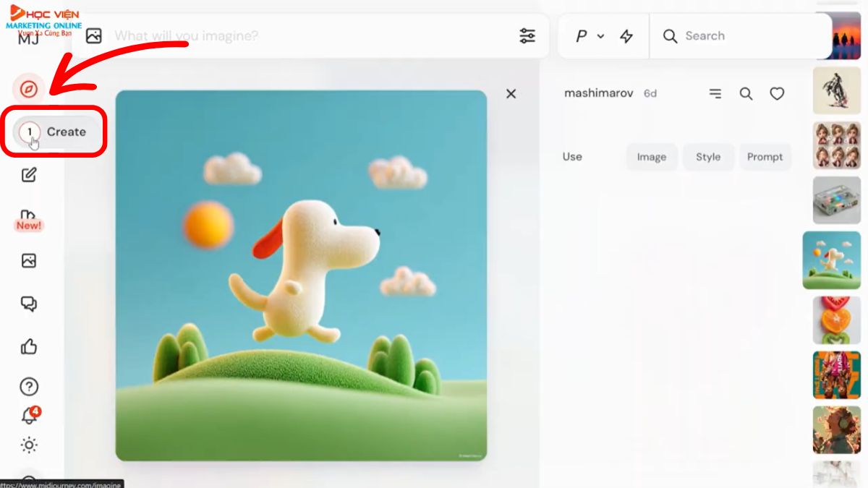Open the chat bubbles icon
This screenshot has height=488, width=868.
(29, 304)
